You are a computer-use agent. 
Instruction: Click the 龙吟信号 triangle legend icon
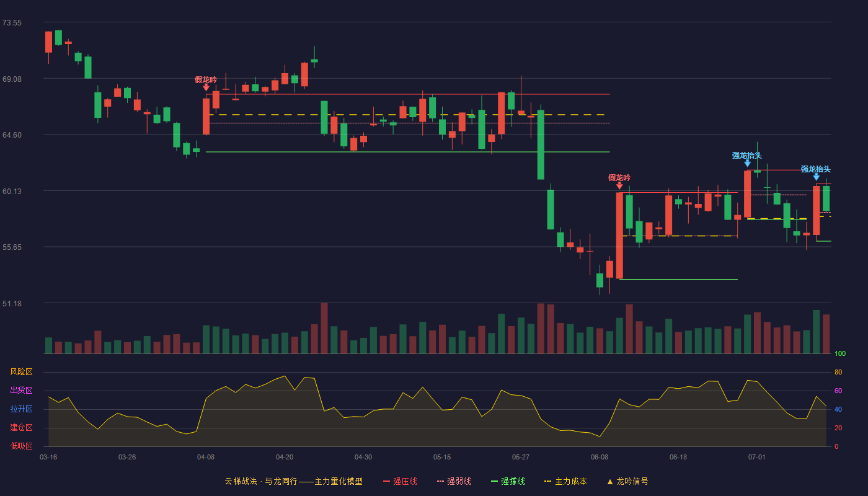click(x=610, y=482)
